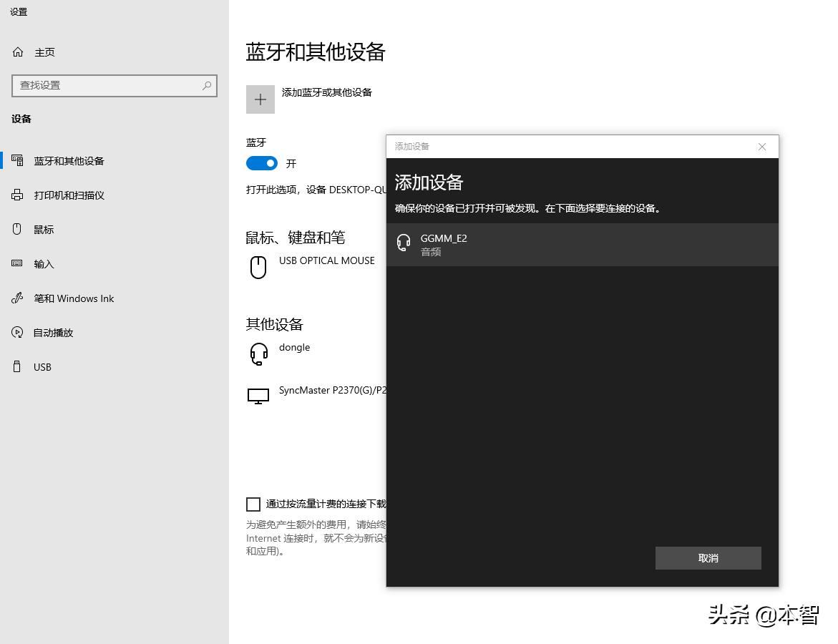Viewport: 838px width, 644px height.
Task: Close the 添加设备 dialog
Action: click(762, 147)
